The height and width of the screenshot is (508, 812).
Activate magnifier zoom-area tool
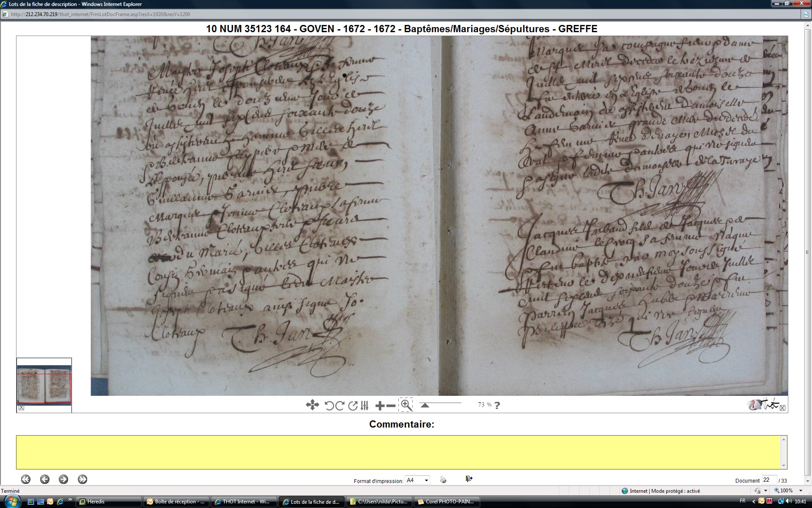[406, 405]
